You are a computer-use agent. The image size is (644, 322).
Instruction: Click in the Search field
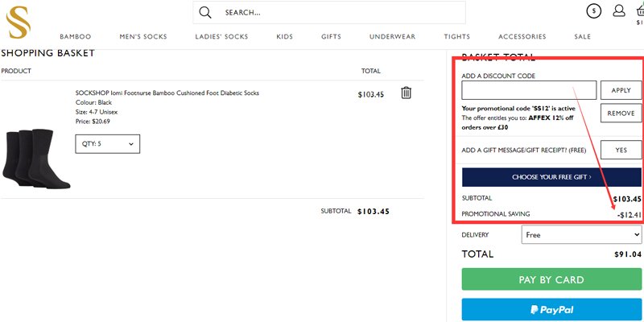(329, 13)
